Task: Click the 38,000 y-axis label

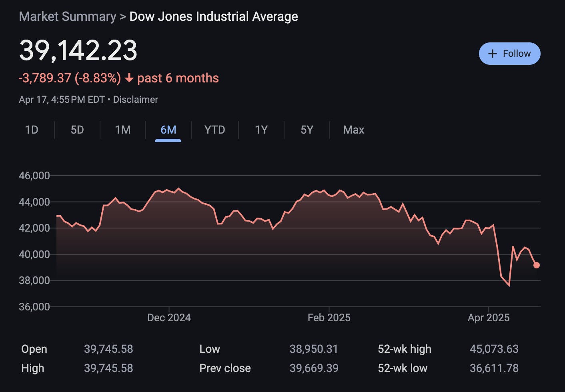Action: click(x=34, y=280)
